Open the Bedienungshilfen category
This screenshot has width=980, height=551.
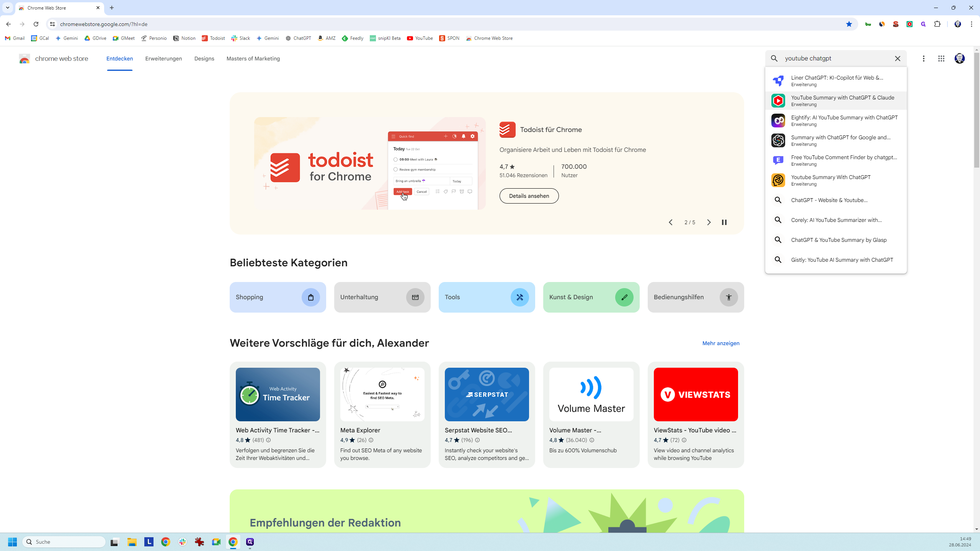(696, 297)
